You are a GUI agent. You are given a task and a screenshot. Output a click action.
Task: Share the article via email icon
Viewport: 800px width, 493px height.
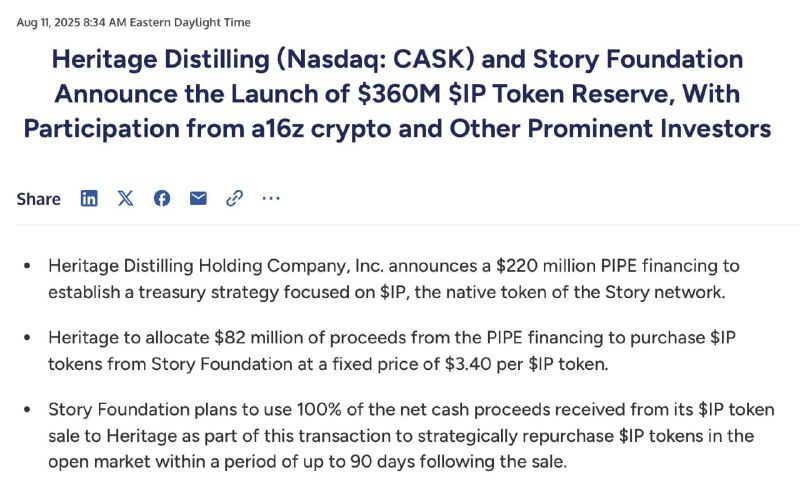pyautogui.click(x=198, y=198)
